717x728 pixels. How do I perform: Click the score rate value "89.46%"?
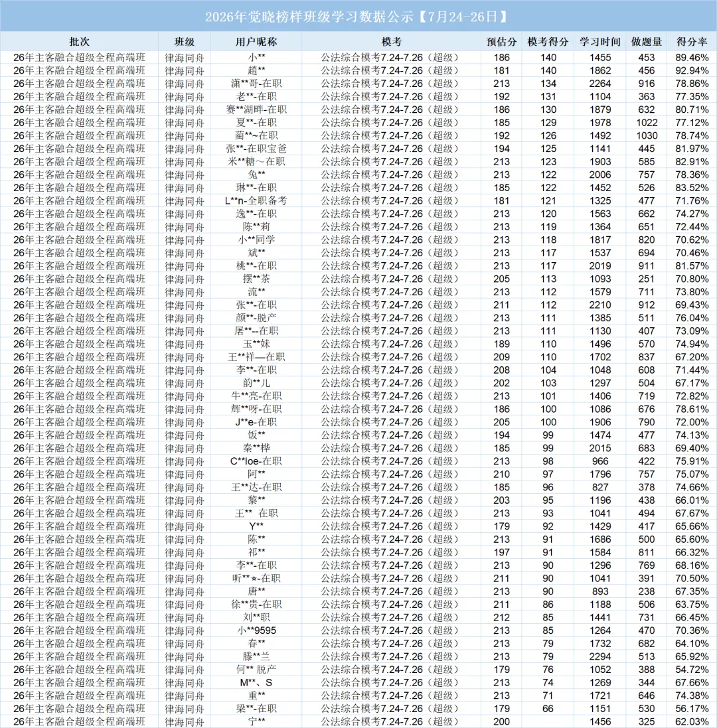click(x=692, y=58)
